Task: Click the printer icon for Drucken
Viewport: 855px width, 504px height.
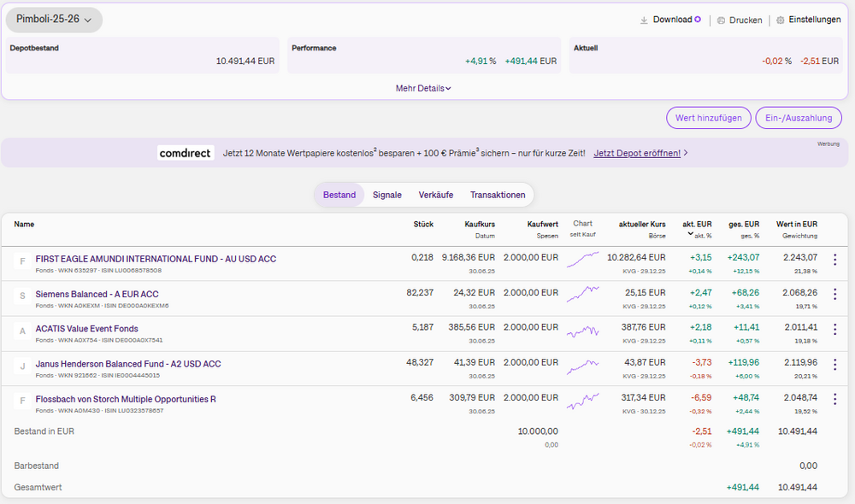Action: pos(721,20)
